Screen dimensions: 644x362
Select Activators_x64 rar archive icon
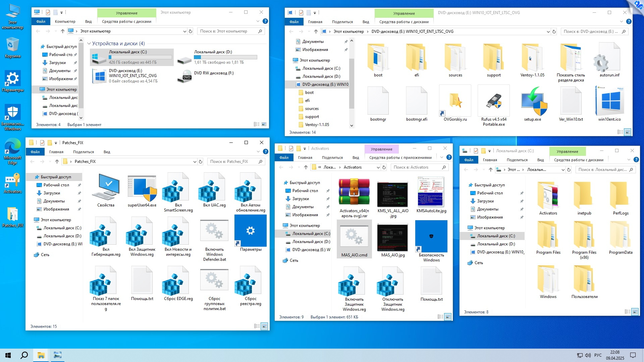click(354, 192)
